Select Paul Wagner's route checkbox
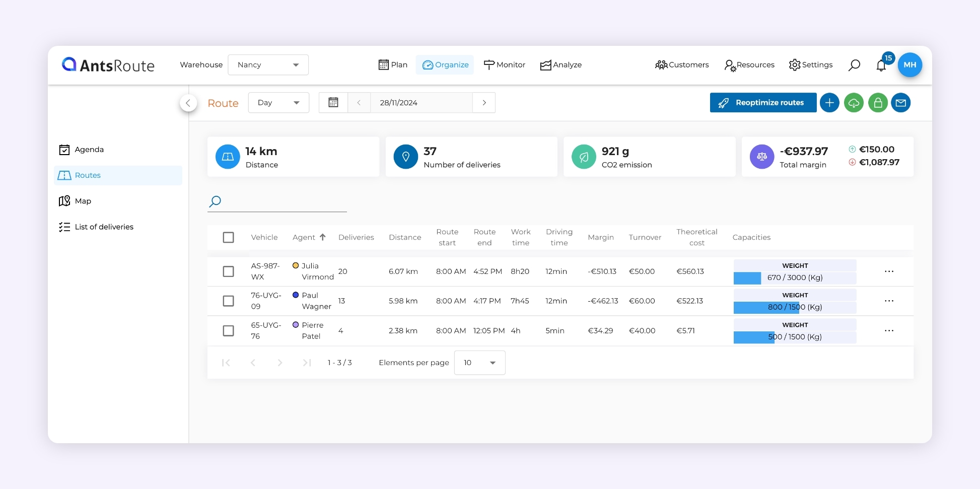 tap(228, 301)
